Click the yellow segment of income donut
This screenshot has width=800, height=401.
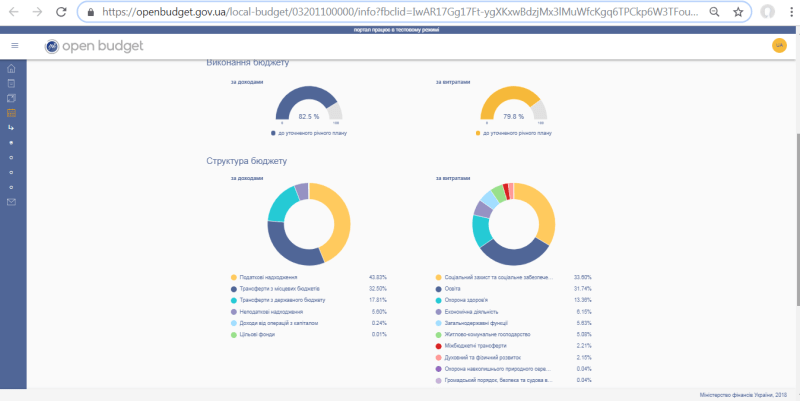(337, 213)
